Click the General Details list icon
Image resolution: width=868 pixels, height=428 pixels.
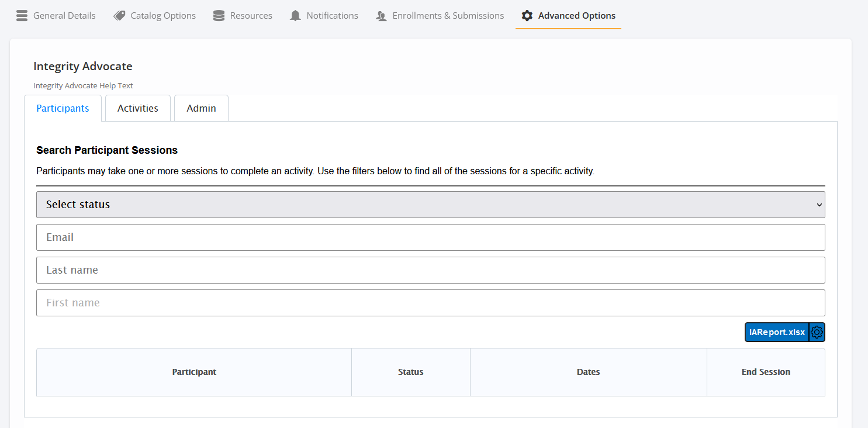(22, 16)
